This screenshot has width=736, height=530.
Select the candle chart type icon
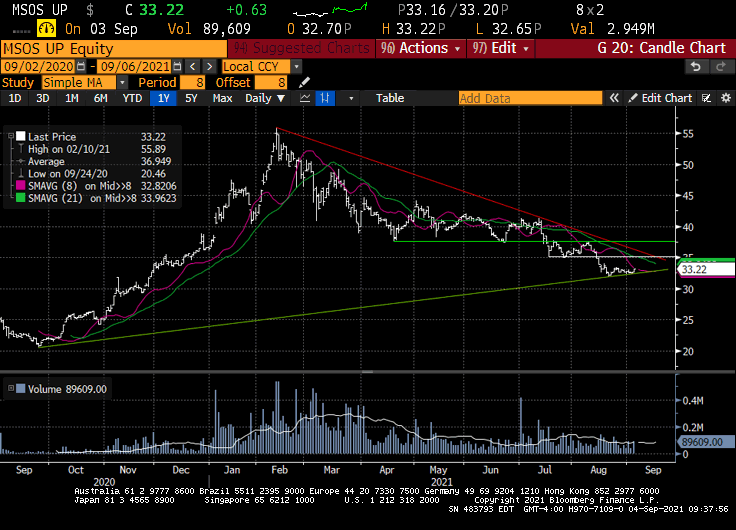(325, 98)
